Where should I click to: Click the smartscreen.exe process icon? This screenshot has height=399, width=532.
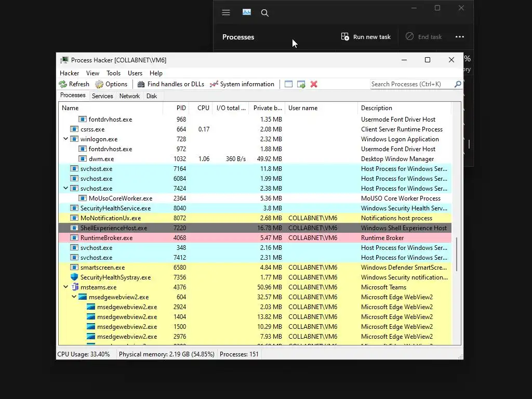[74, 268]
